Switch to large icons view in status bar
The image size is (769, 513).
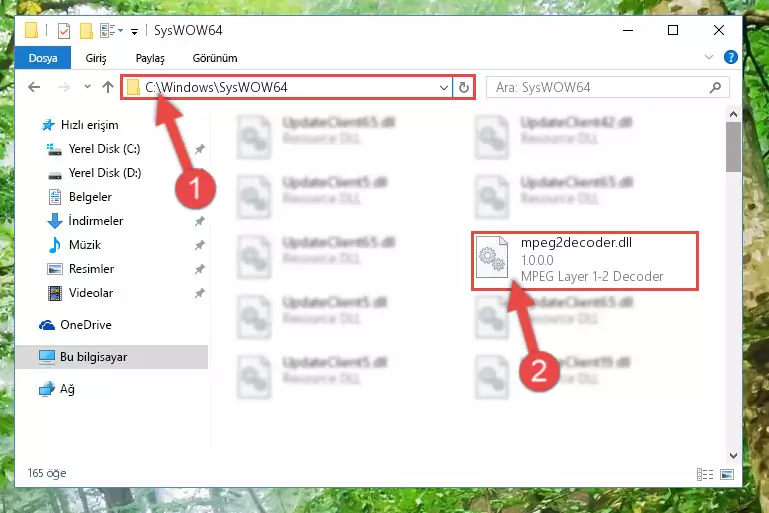pos(727,474)
